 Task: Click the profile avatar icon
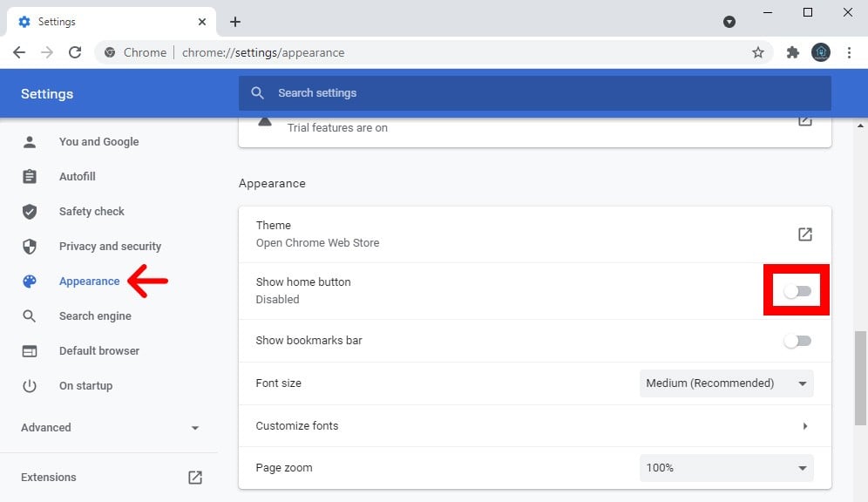[x=820, y=52]
